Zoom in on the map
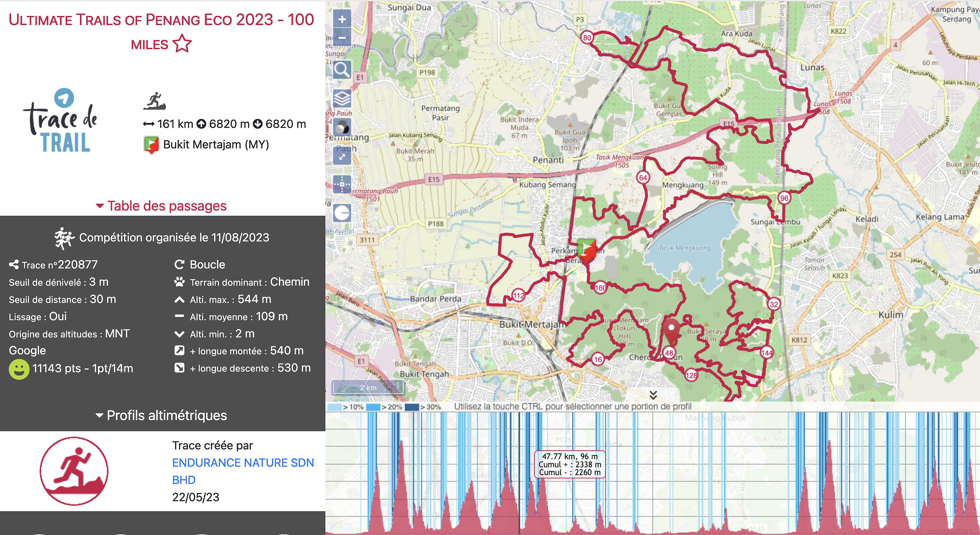 coord(342,20)
